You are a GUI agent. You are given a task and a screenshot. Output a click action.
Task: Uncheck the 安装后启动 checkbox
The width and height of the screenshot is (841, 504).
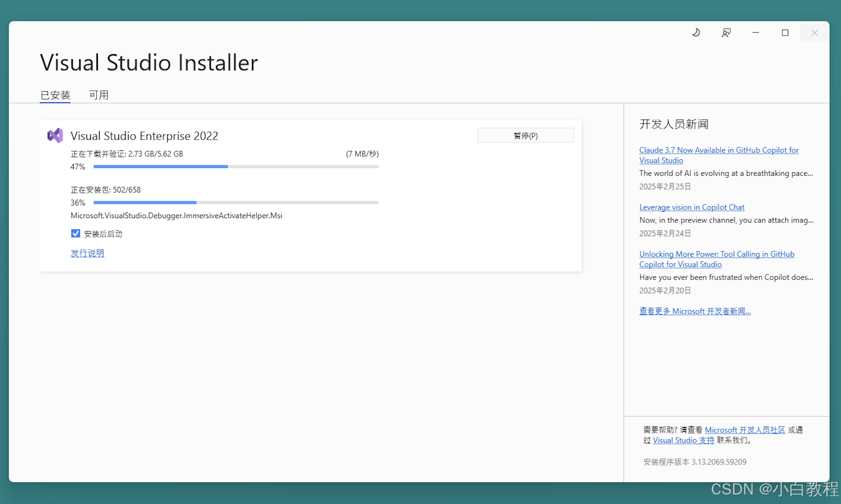[75, 234]
